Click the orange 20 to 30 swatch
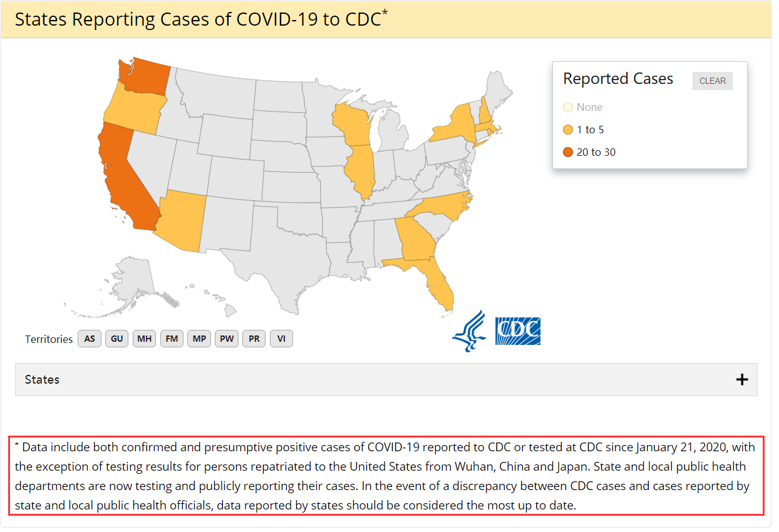The image size is (779, 532). point(568,152)
